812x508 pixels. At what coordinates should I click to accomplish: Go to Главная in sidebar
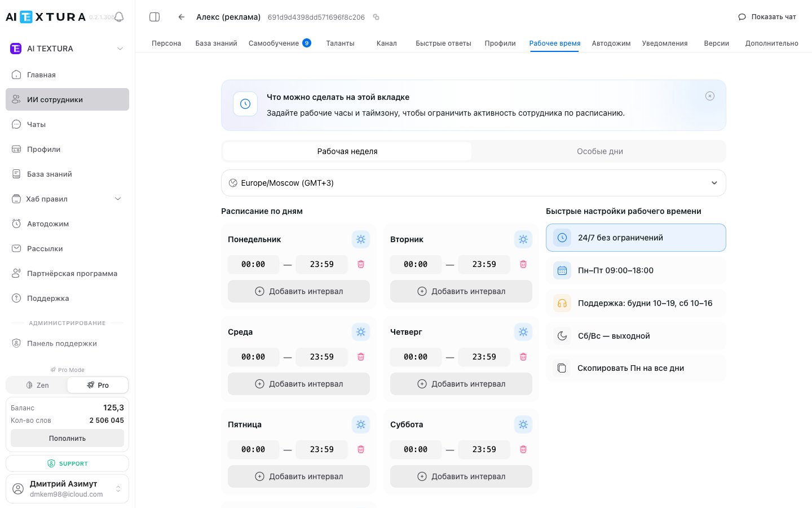coord(67,75)
